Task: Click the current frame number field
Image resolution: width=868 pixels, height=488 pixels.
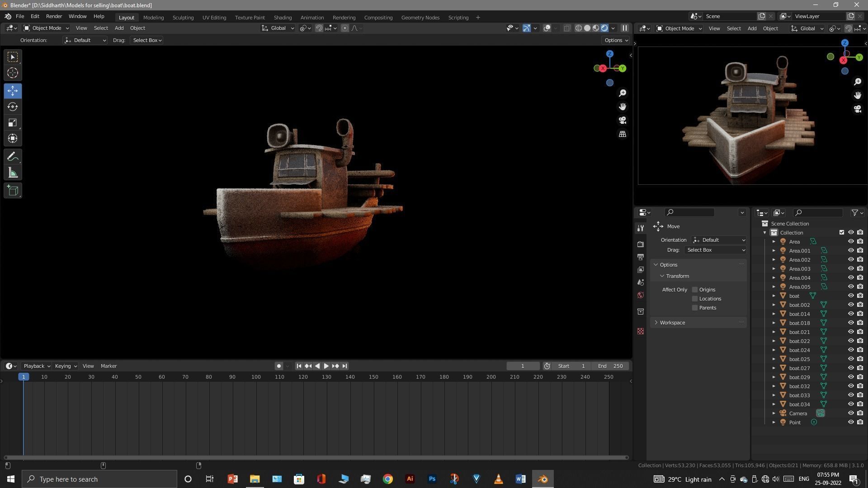Action: [523, 366]
